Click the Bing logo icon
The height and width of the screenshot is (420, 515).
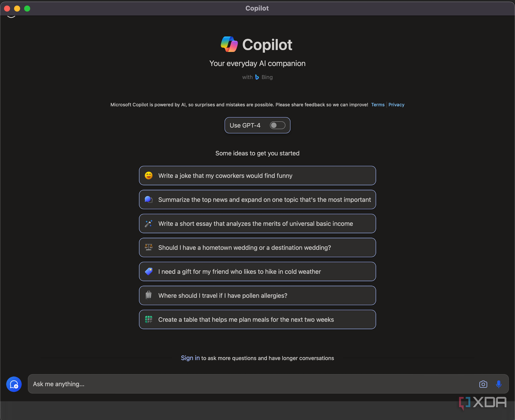point(257,77)
